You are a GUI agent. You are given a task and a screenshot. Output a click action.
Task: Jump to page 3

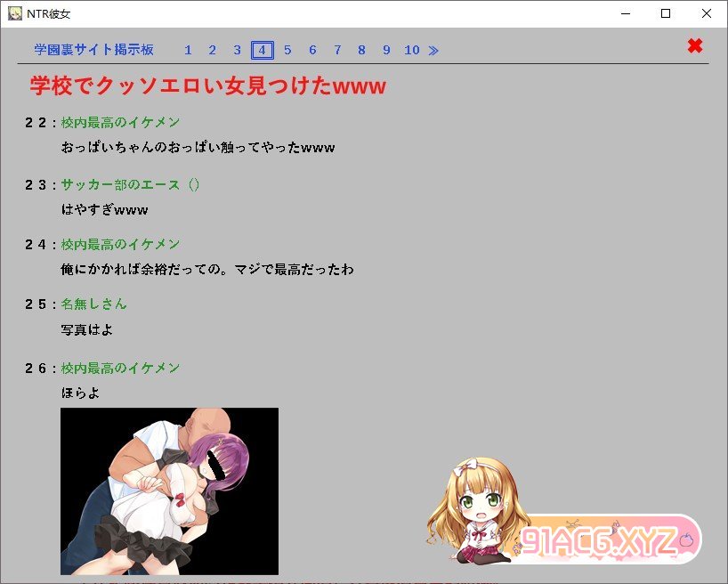[x=237, y=51]
